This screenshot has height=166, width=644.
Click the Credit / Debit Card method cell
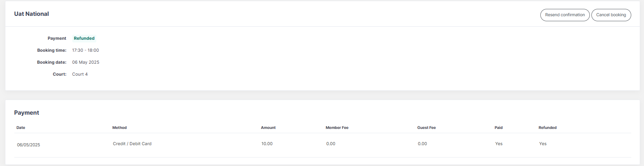pos(132,144)
